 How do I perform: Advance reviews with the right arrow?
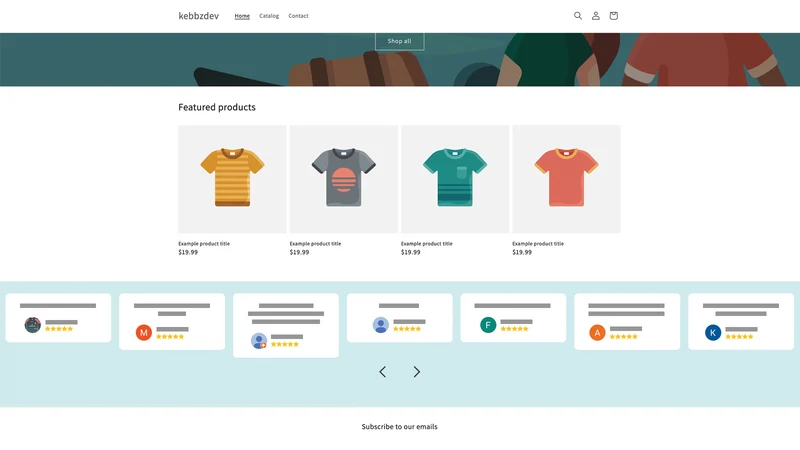(x=416, y=372)
